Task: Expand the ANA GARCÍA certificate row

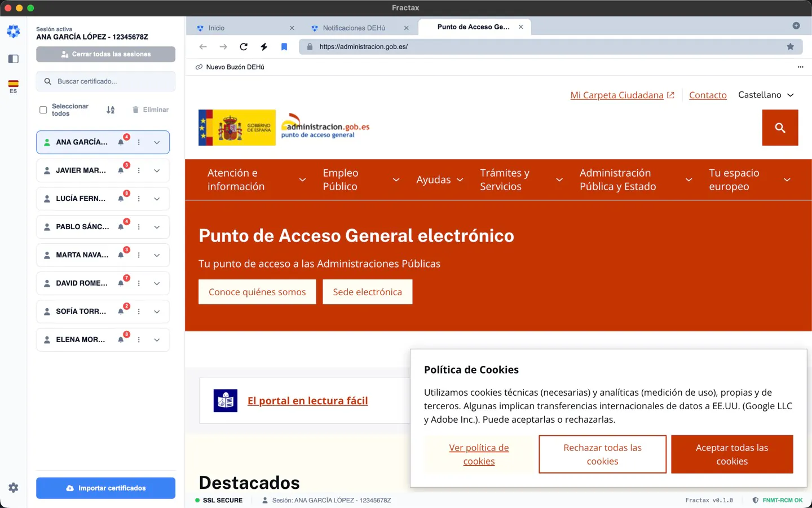Action: tap(157, 142)
